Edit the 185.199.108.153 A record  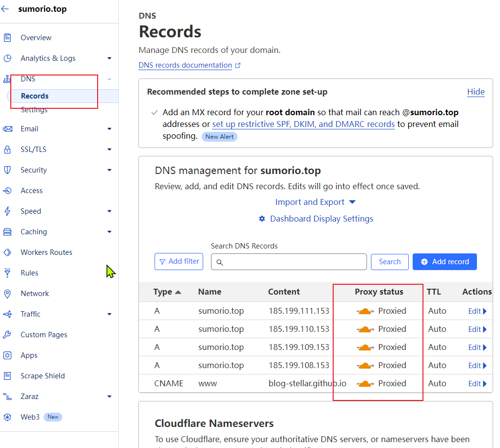477,366
